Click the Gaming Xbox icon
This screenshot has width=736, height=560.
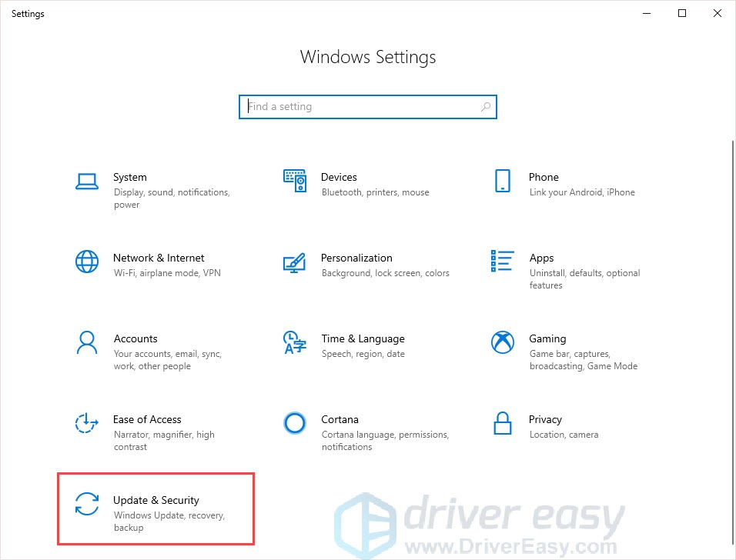point(502,342)
